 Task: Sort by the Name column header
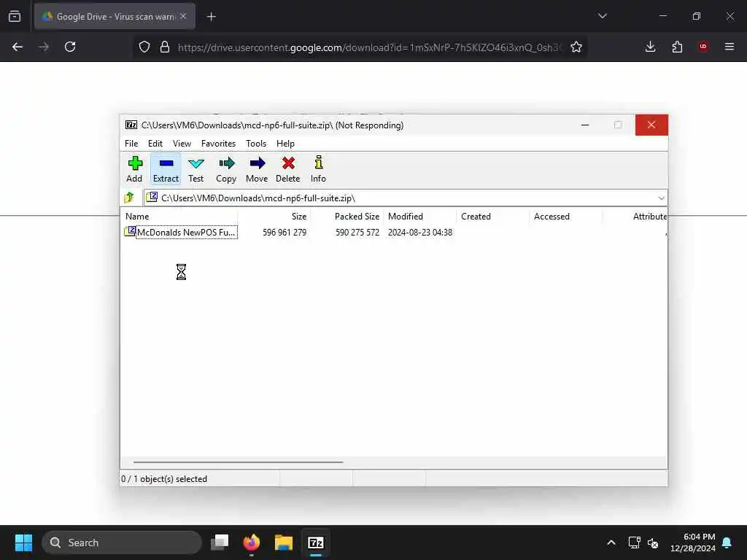(x=179, y=216)
